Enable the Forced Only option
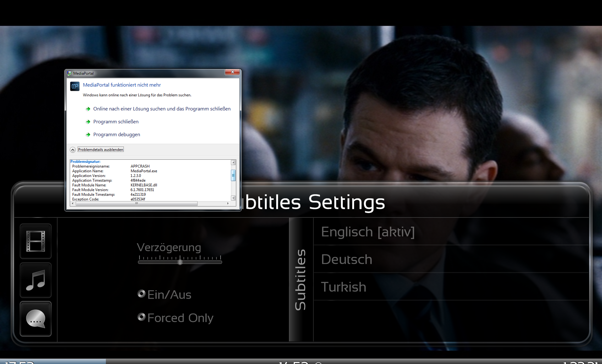 (142, 317)
